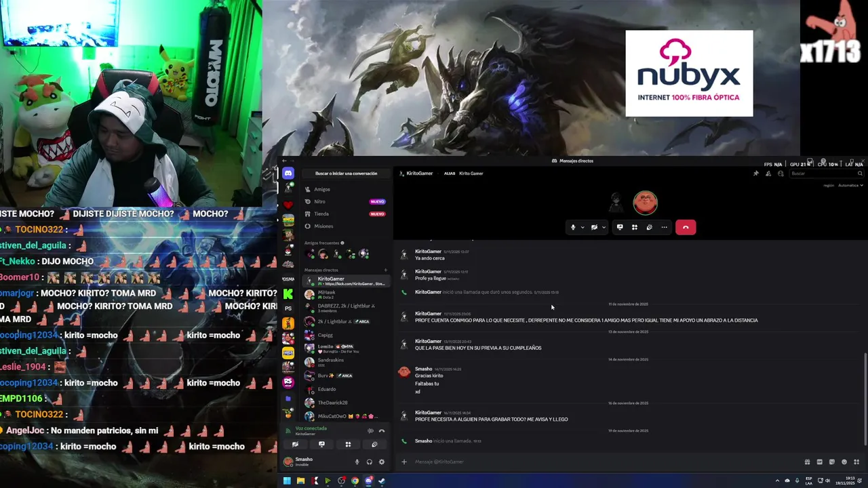Mute microphone in call controls
The width and height of the screenshot is (868, 488).
click(573, 227)
